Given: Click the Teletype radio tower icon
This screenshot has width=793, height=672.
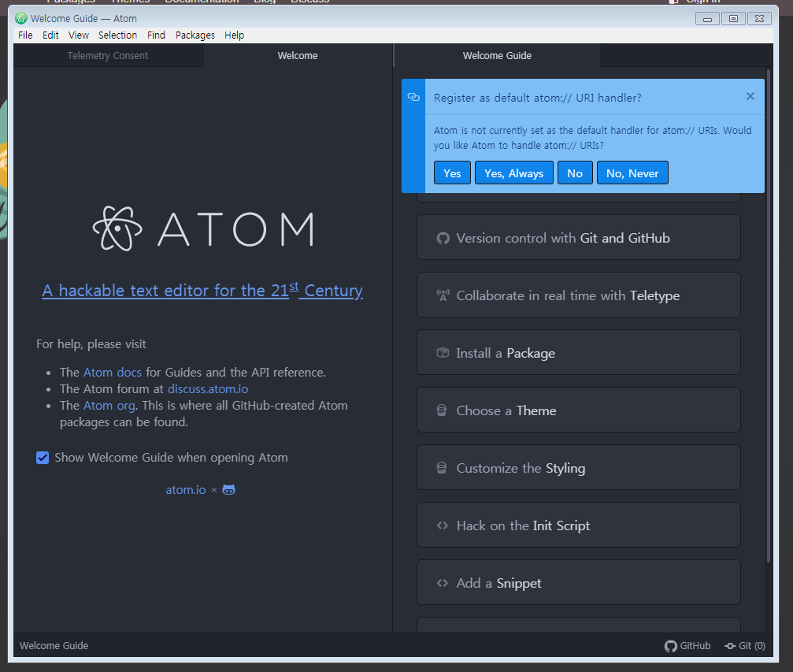Looking at the screenshot, I should coord(443,295).
